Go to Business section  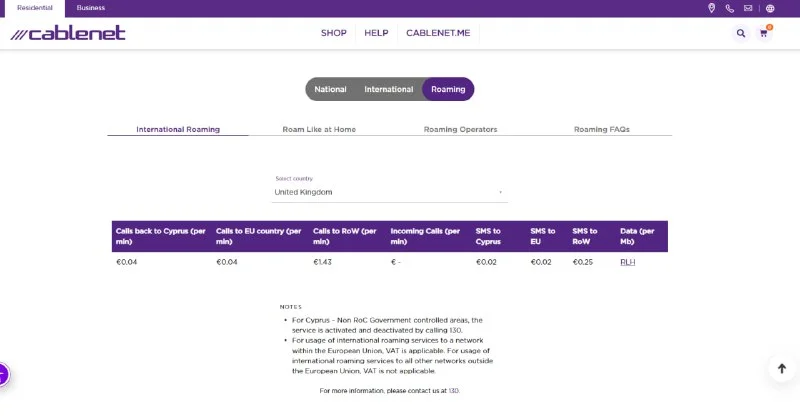91,8
